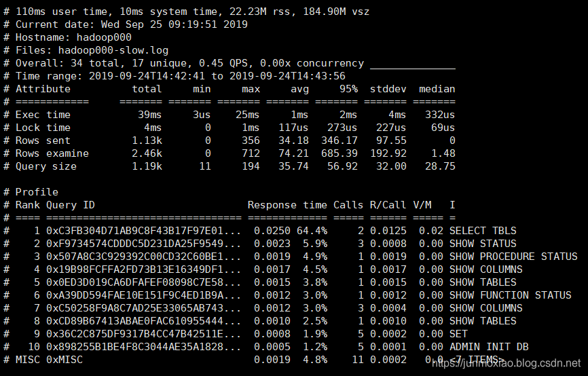Click the SELECT TBLS item
This screenshot has height=376, width=588.
pos(483,231)
